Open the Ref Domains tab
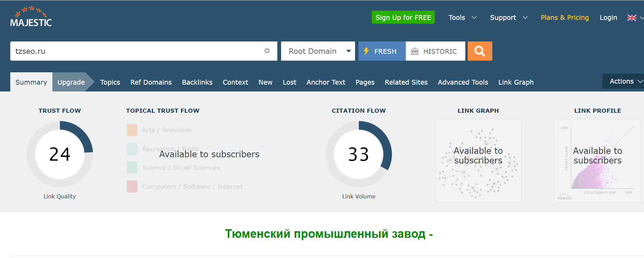Image resolution: width=644 pixels, height=258 pixels. pyautogui.click(x=151, y=82)
